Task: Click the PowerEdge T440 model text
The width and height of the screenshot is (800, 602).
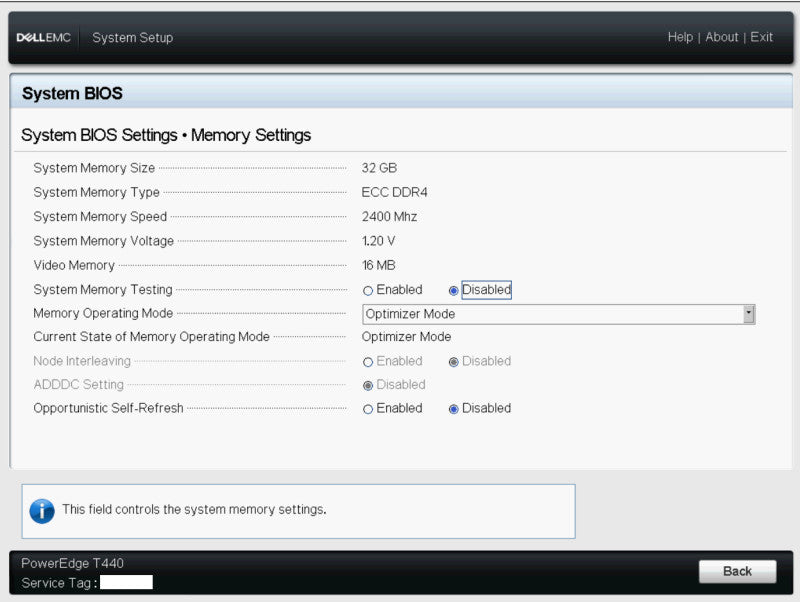Action: click(72, 563)
